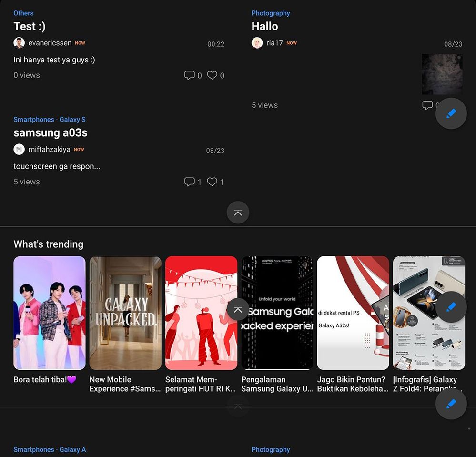Screen dimensions: 476x457
Task: Open the Photography category link at the bottom
Action: [x=271, y=449]
